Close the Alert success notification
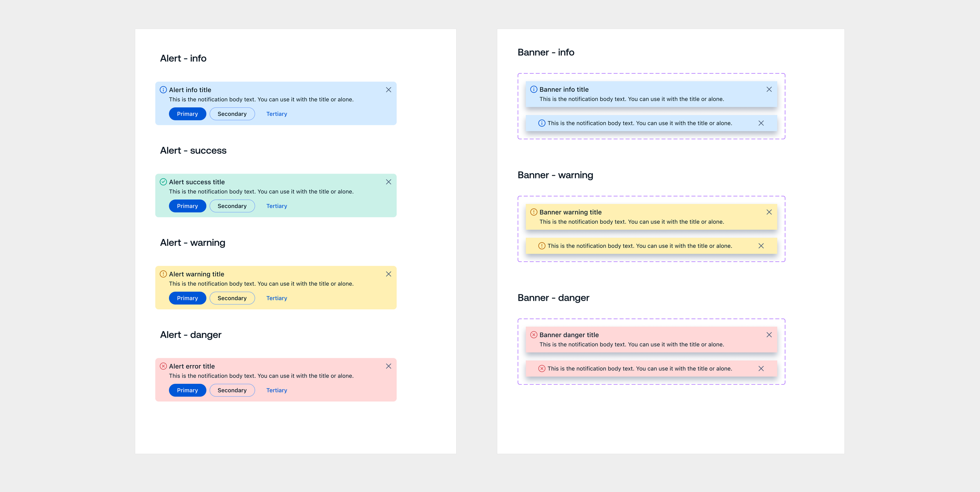The height and width of the screenshot is (492, 980). (x=388, y=182)
